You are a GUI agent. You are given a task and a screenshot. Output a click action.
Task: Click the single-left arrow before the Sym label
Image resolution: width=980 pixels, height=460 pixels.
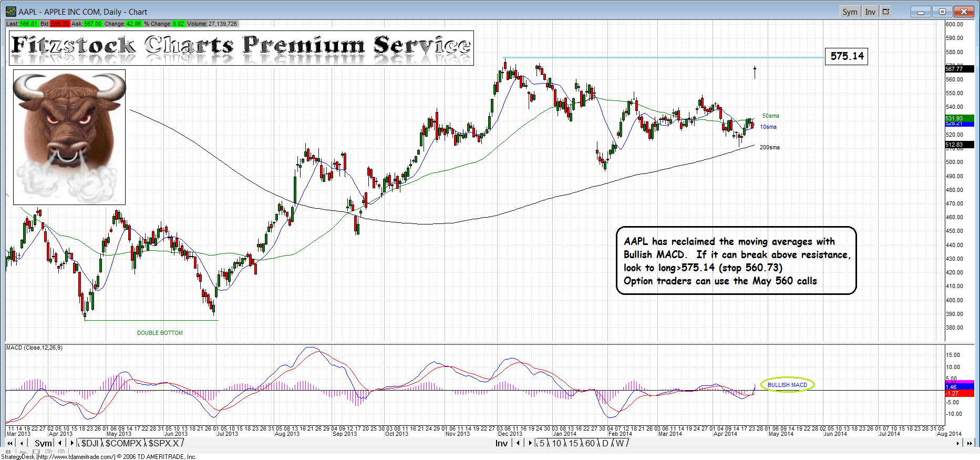point(22,443)
